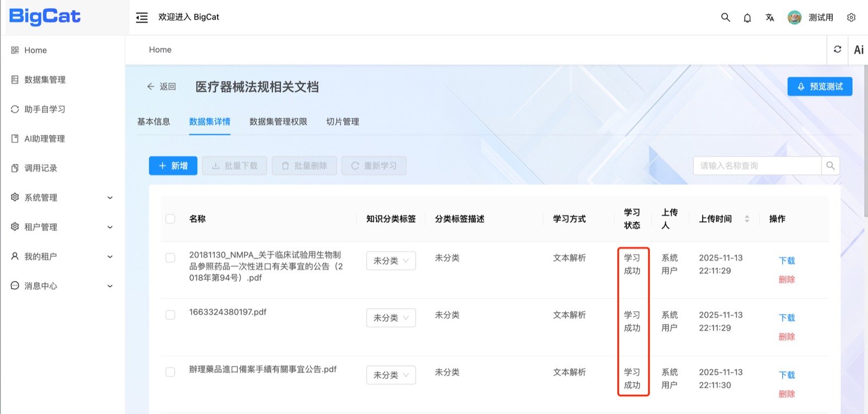Click the page vertical scrollbar
The image size is (868, 414).
[x=865, y=141]
